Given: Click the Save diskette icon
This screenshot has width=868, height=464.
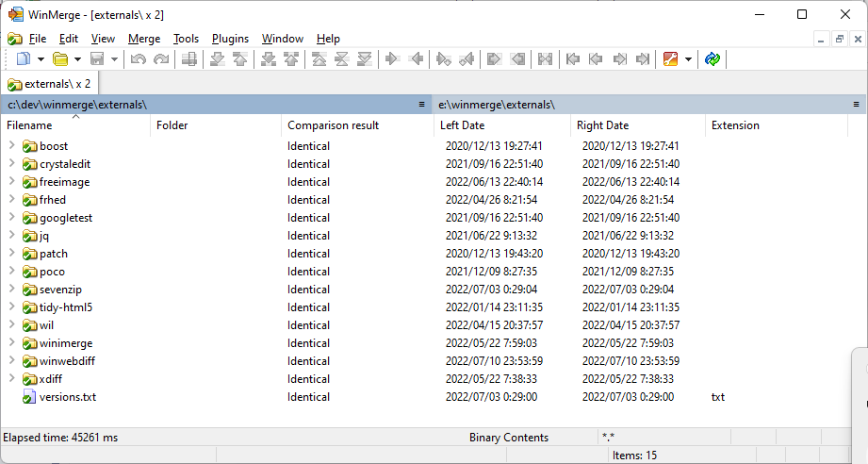Looking at the screenshot, I should 97,58.
